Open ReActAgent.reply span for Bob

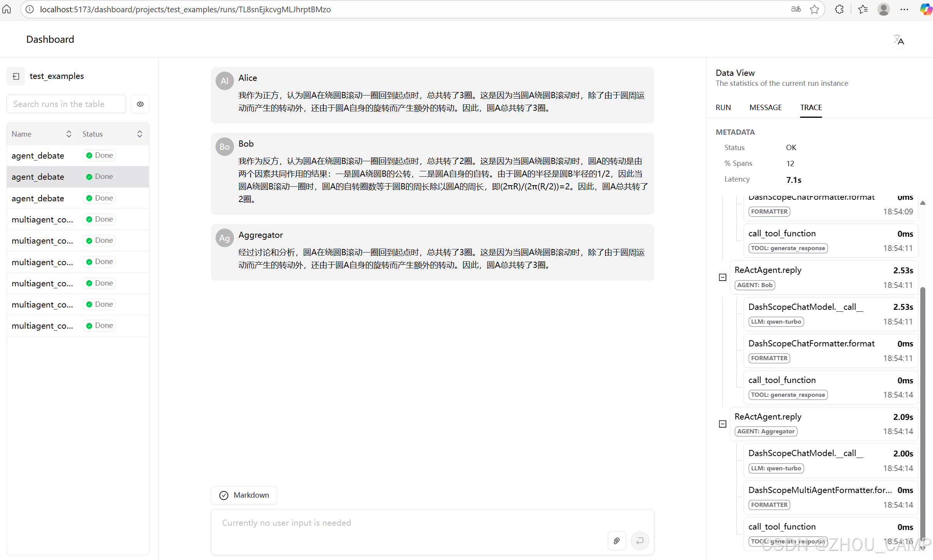(x=824, y=277)
